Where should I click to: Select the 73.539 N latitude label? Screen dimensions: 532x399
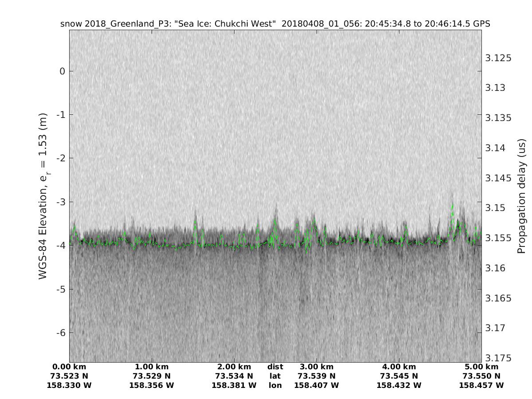tap(317, 376)
